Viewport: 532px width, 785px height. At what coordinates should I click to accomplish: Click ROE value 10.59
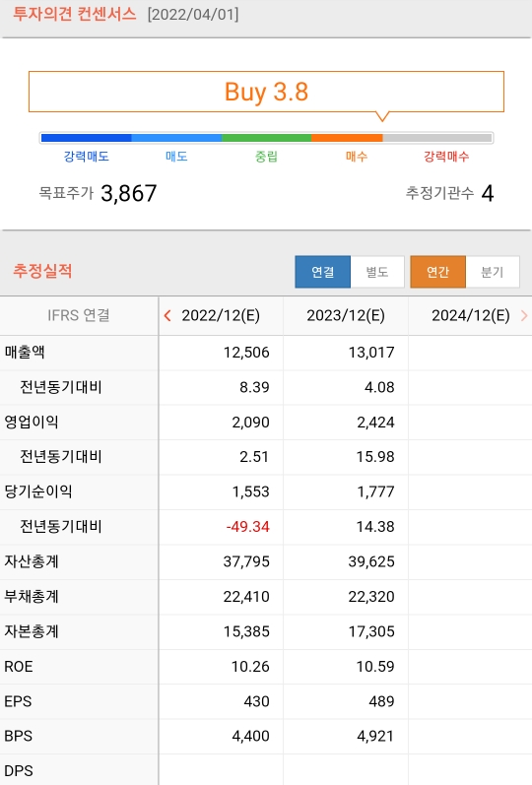[x=375, y=667]
